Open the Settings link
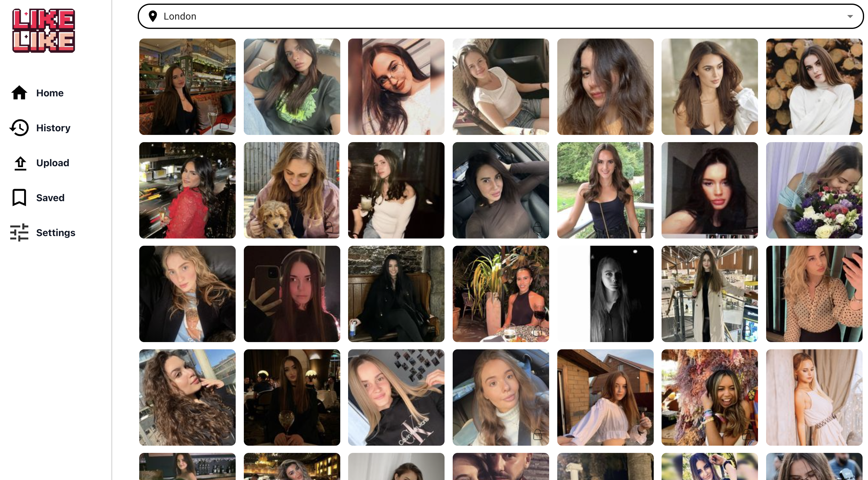 [x=55, y=232]
